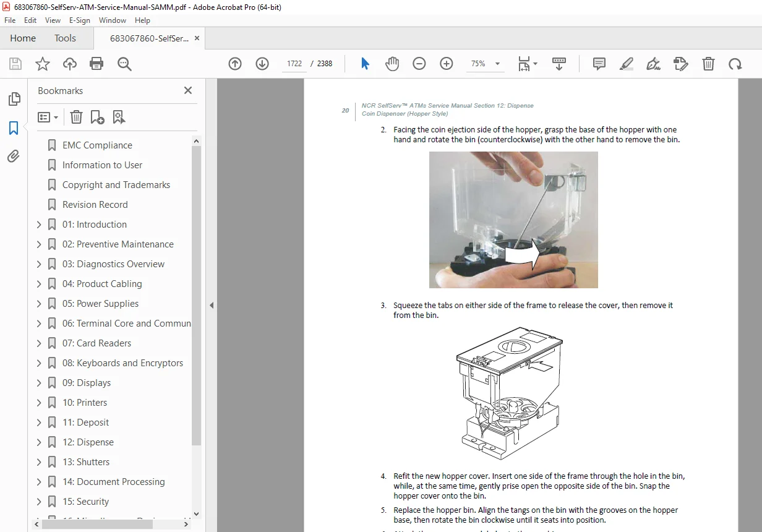This screenshot has height=532, width=762.
Task: Delete the page with the trash icon in the toolbar
Action: click(x=708, y=64)
